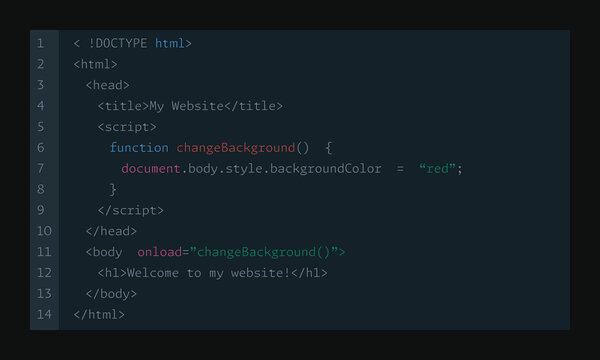Click the 'My Website' title text
600x360 pixels.
(187, 106)
